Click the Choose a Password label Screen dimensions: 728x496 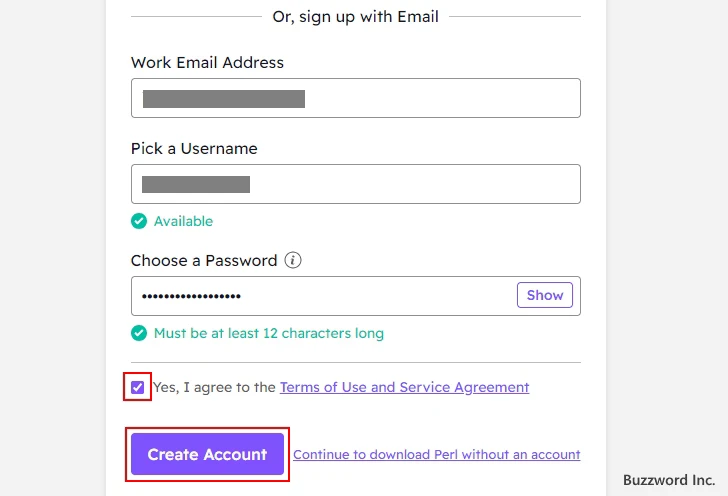tap(204, 261)
